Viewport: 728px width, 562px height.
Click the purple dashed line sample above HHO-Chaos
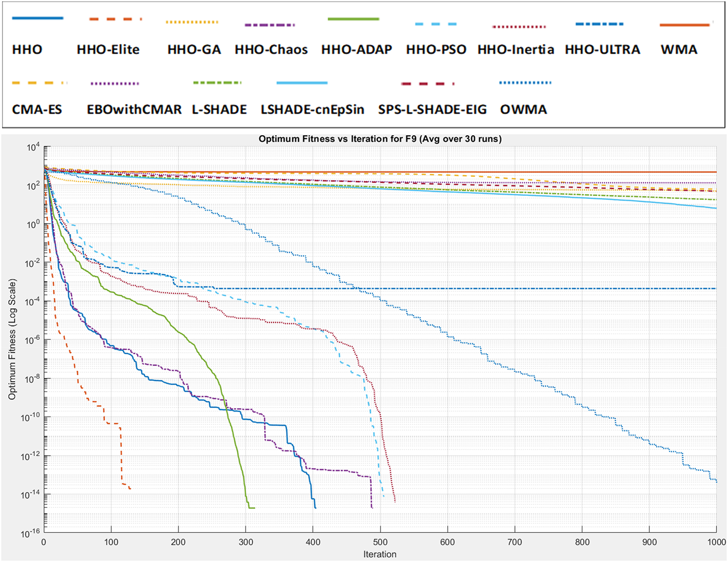tap(270, 25)
